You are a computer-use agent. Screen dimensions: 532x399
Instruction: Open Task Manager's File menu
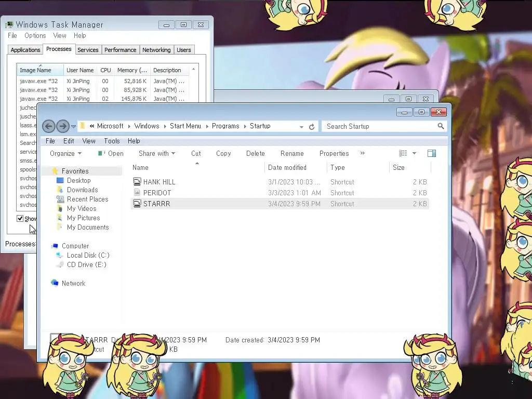12,36
